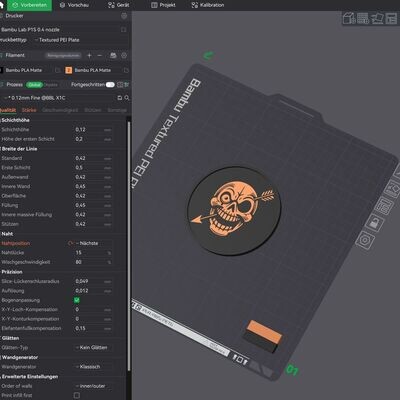
Task: Open the 0.12mm Fine process preset dropdown
Action: point(58,98)
